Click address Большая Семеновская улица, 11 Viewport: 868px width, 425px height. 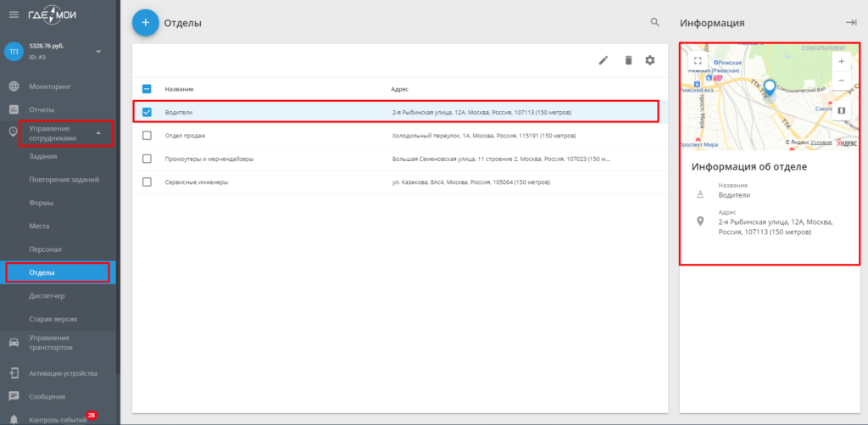tap(501, 159)
